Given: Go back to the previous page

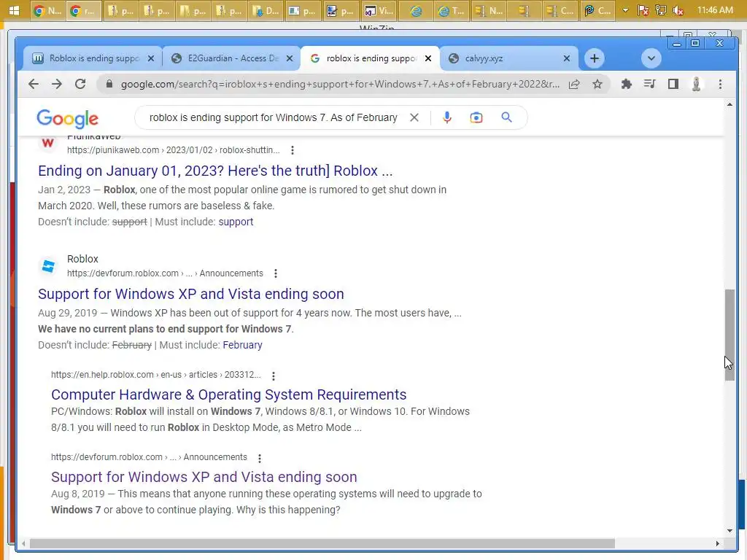Looking at the screenshot, I should pyautogui.click(x=34, y=85).
